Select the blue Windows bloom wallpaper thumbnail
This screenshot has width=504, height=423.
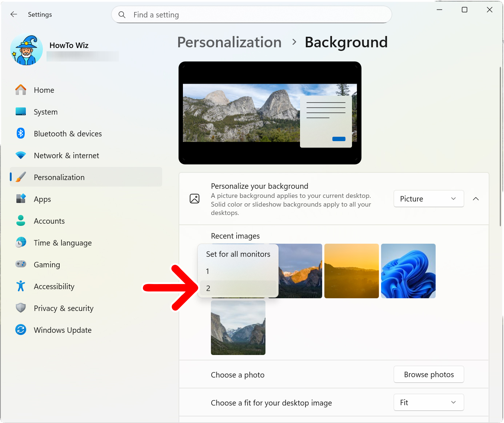408,271
